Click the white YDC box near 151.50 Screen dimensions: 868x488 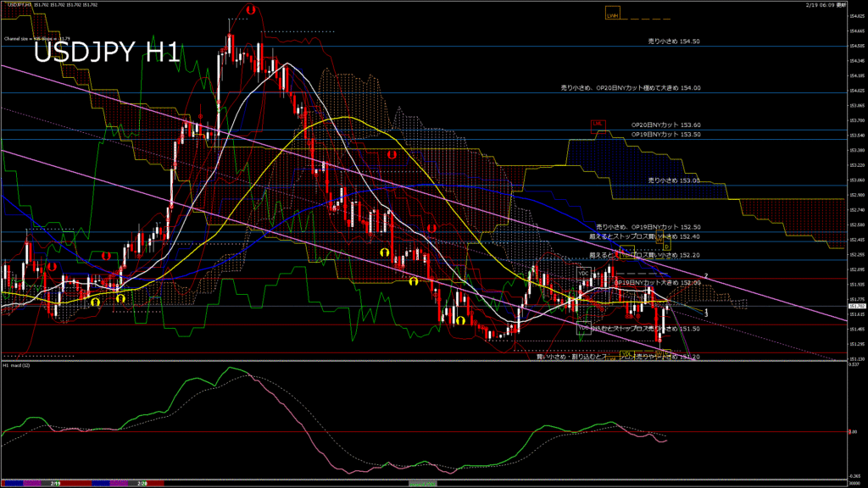(583, 326)
